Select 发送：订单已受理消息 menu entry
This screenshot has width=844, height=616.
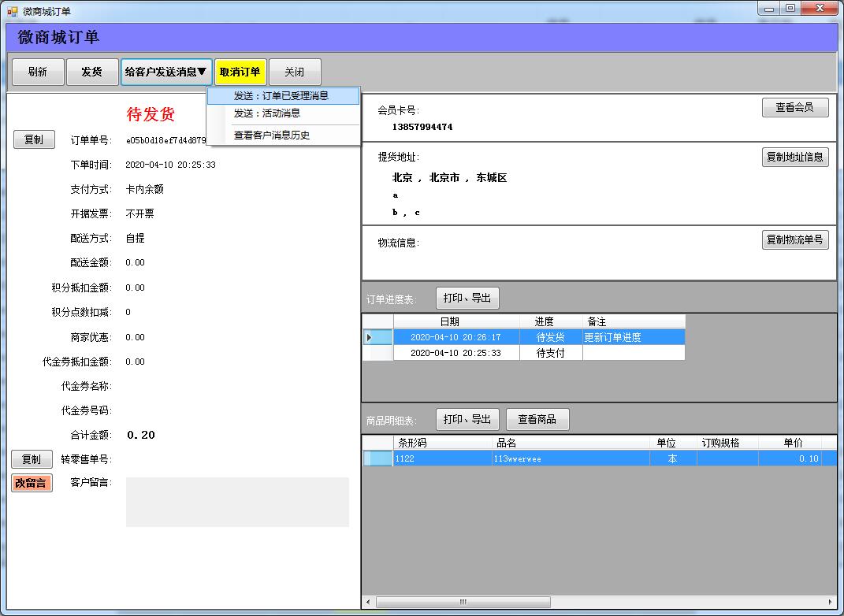(283, 96)
